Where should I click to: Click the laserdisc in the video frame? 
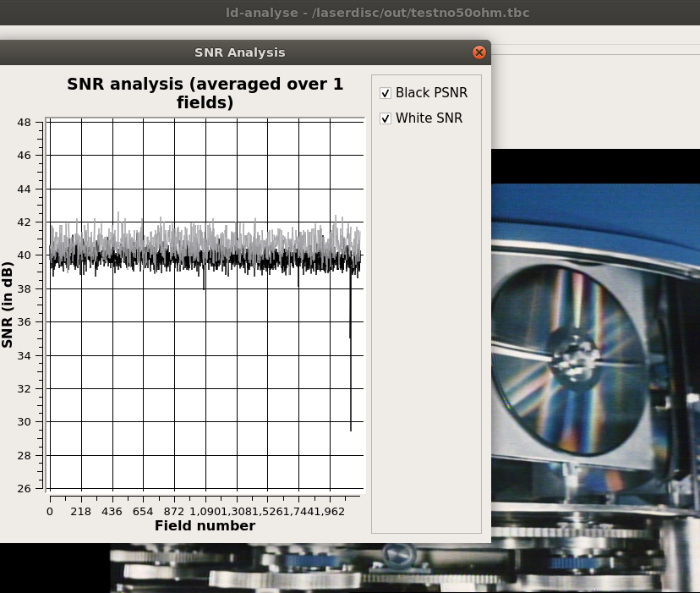tap(575, 360)
